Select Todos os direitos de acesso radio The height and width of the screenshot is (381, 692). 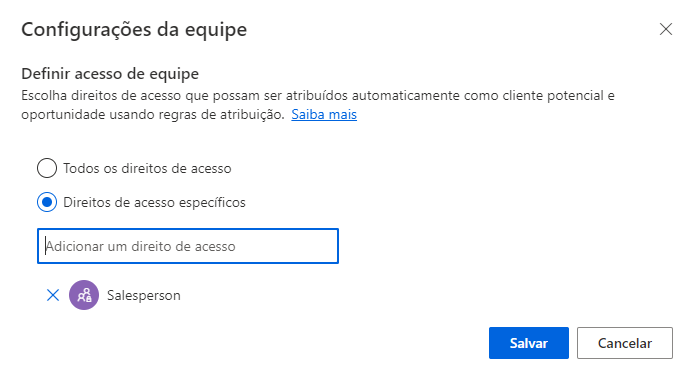[x=47, y=168]
